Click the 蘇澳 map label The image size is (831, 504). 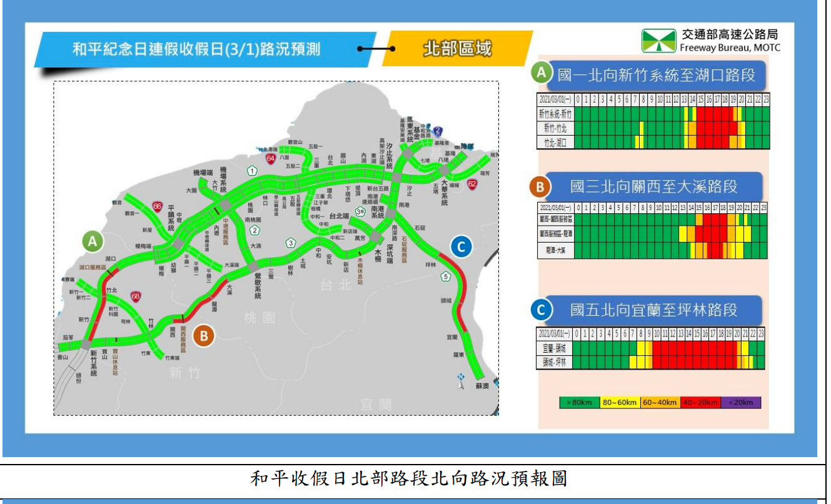(482, 386)
